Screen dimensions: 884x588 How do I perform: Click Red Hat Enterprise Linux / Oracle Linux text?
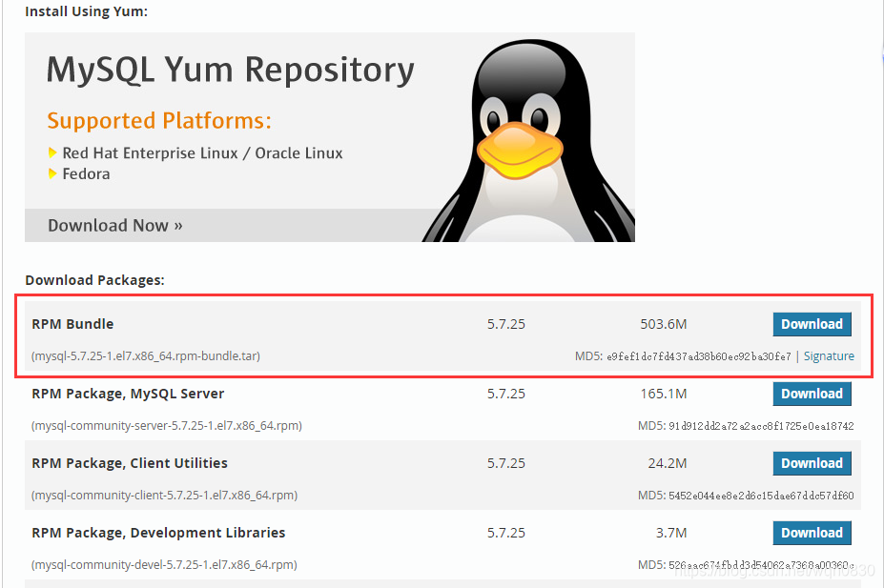tap(202, 153)
